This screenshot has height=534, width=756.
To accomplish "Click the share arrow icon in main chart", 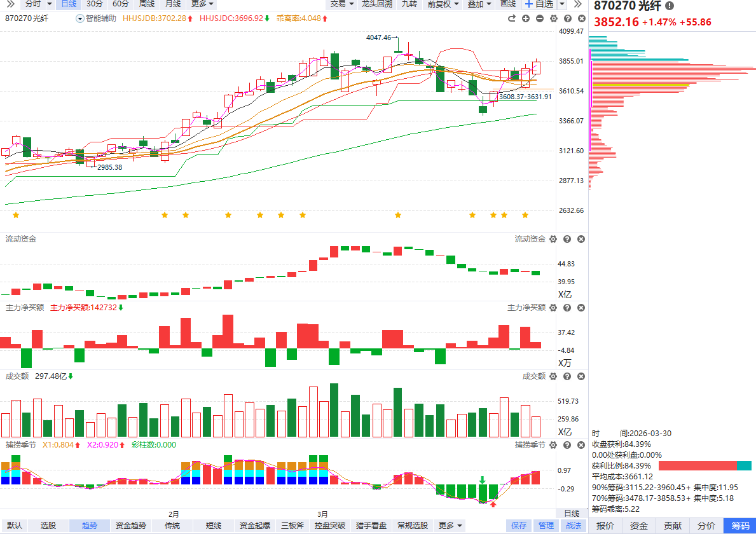I will (511, 18).
